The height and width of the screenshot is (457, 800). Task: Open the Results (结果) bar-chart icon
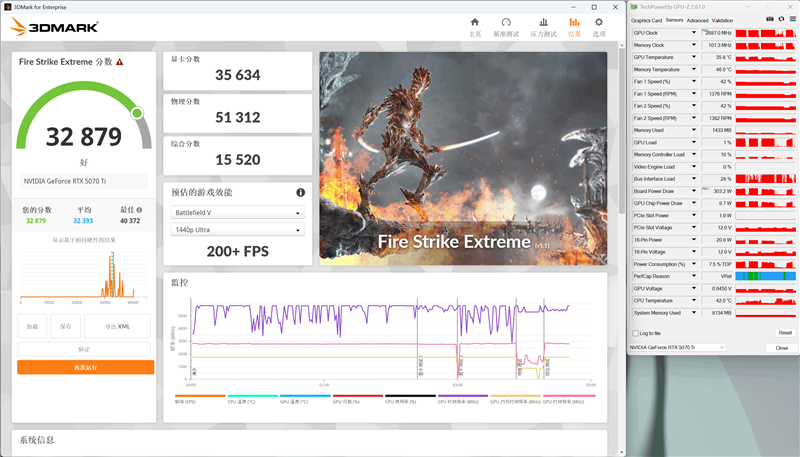[574, 22]
